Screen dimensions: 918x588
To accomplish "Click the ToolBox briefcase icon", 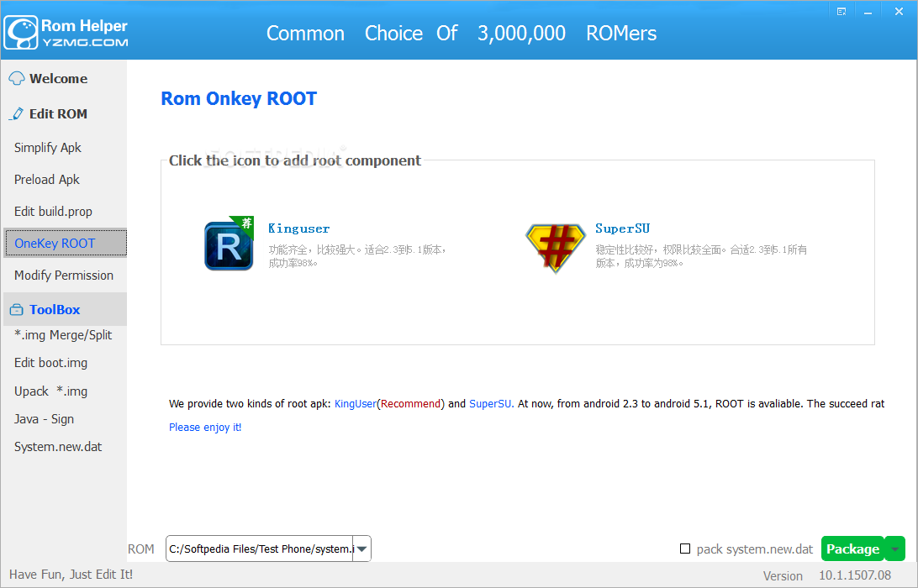I will (x=17, y=309).
